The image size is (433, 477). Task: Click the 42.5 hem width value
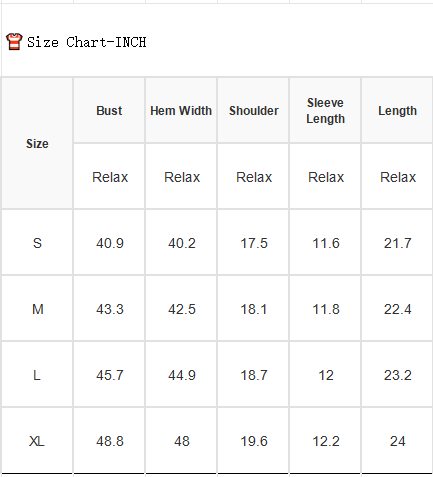pos(181,309)
